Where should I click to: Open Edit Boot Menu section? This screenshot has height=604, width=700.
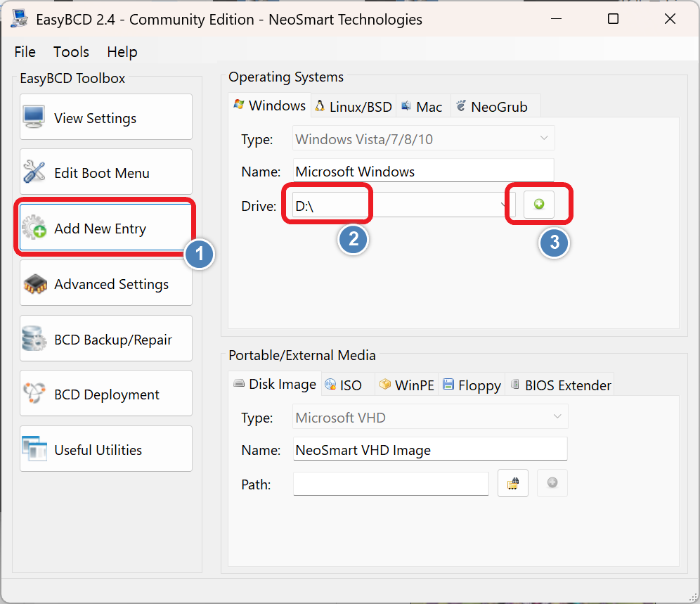pyautogui.click(x=106, y=172)
